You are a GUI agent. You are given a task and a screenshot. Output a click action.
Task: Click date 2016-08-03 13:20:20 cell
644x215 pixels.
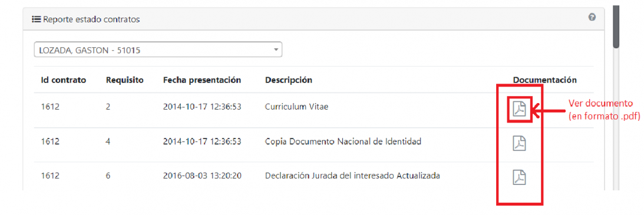(202, 176)
